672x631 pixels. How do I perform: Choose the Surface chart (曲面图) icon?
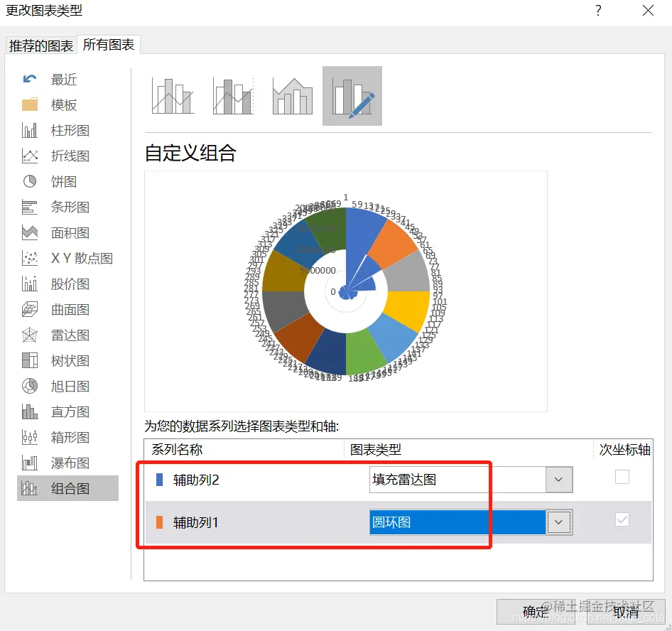(x=30, y=310)
